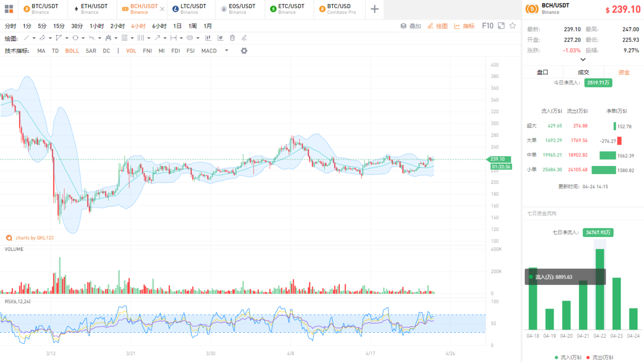
Task: Select the parallel channel drawing tool
Action: click(42, 38)
